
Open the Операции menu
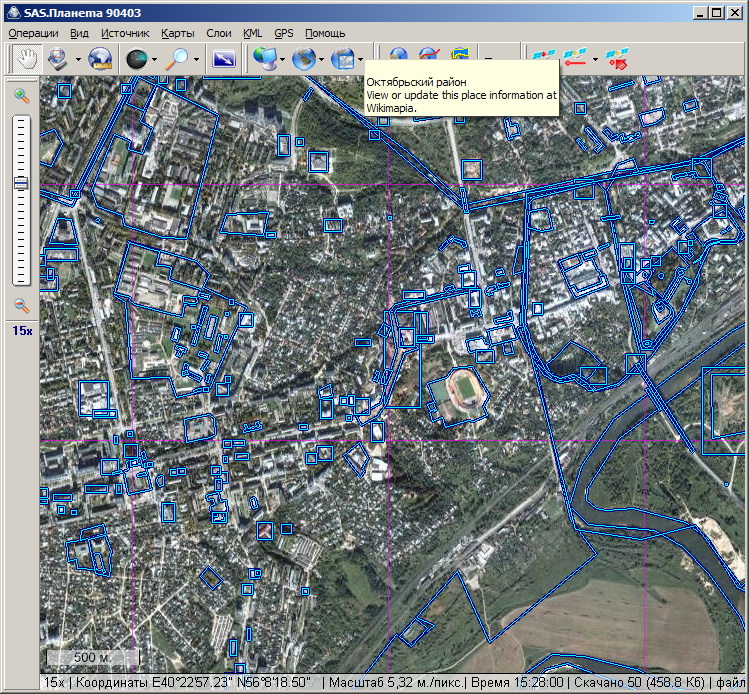(x=33, y=33)
